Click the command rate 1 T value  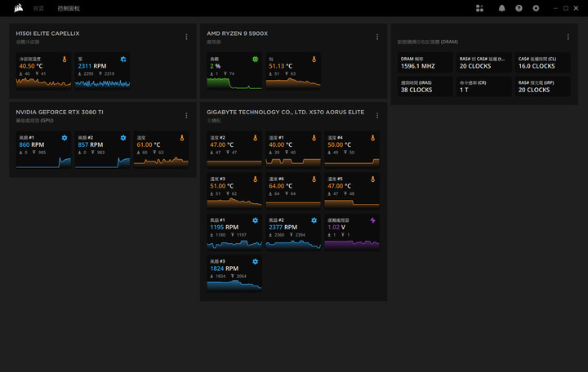pos(464,90)
